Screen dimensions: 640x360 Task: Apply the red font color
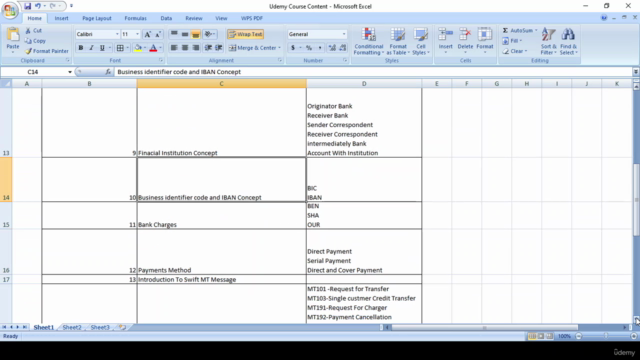pyautogui.click(x=153, y=48)
